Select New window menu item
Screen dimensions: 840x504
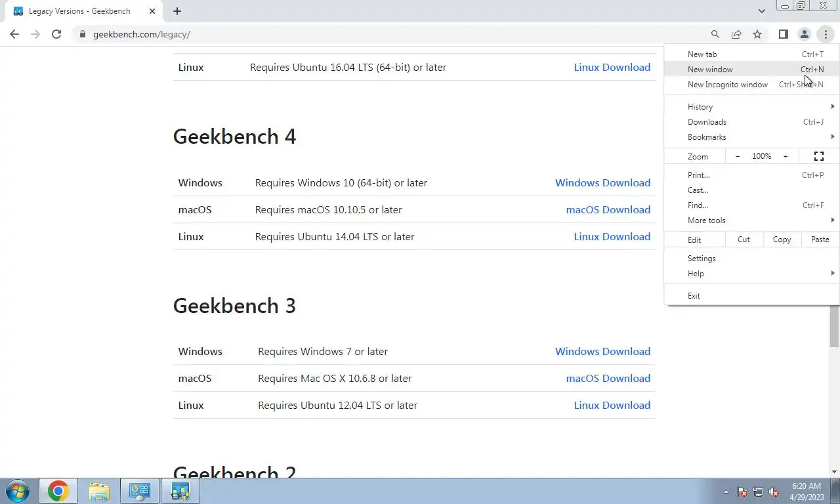(x=752, y=70)
